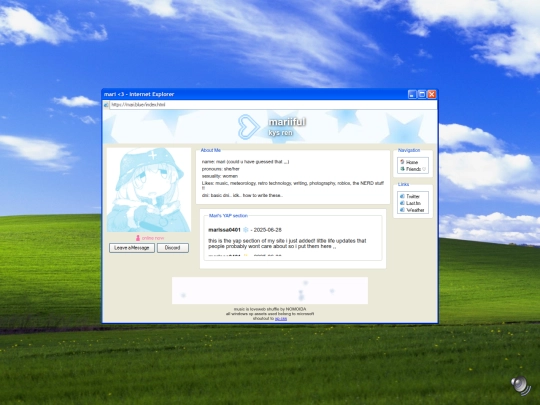Close the Internet Explorer window
This screenshot has height=405, width=540.
pos(432,94)
